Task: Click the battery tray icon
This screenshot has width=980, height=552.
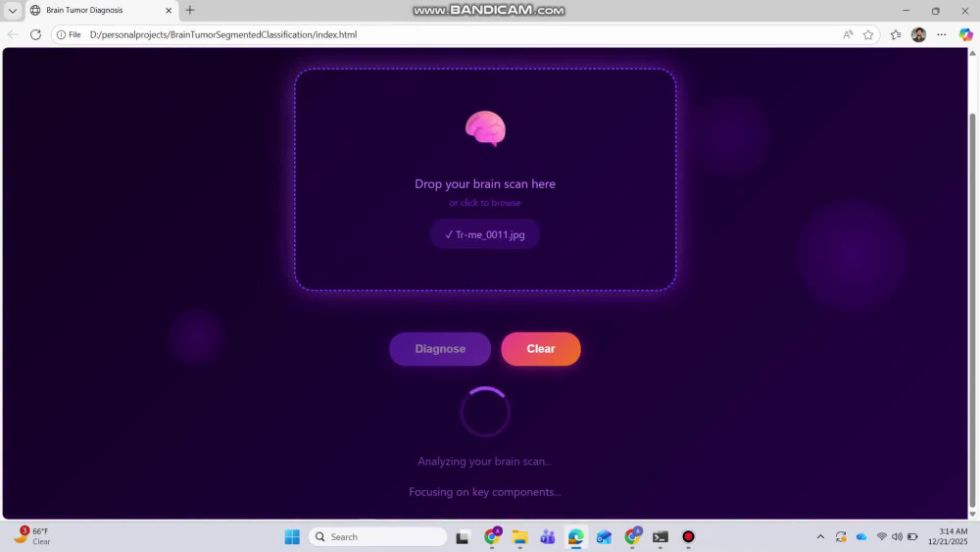Action: coord(912,536)
